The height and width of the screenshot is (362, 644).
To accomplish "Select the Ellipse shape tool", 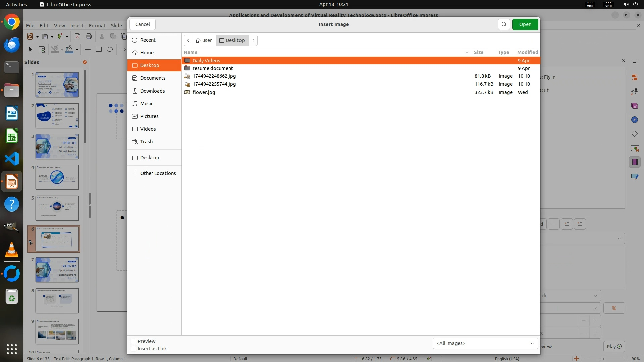I will tap(110, 50).
